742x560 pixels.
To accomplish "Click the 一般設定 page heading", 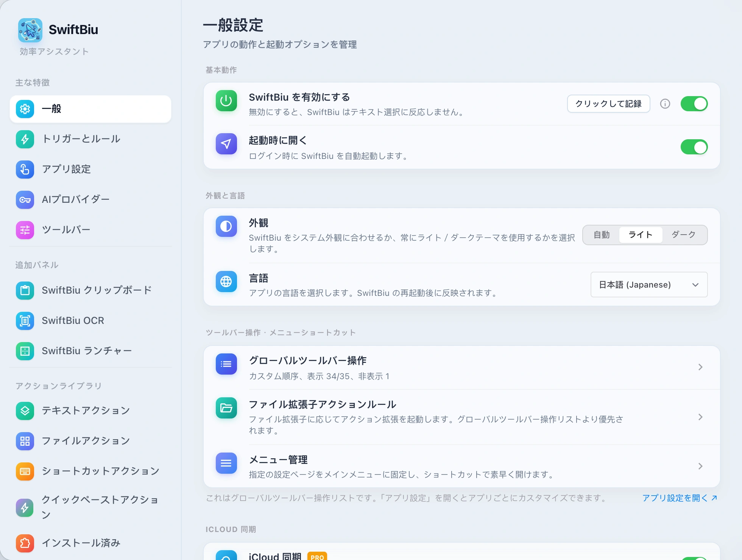I will click(233, 25).
